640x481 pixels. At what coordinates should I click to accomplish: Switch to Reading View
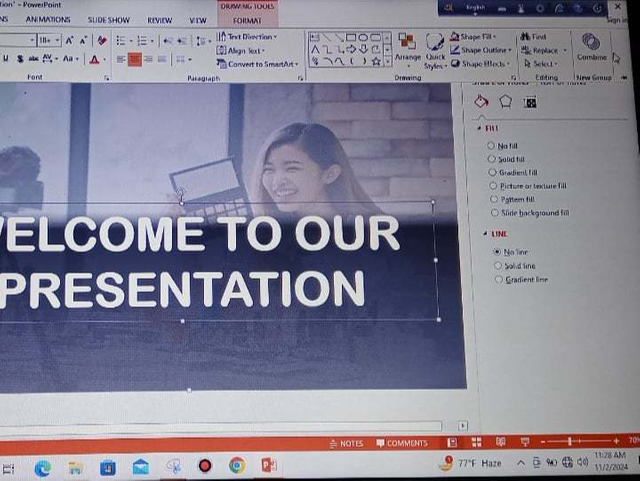click(x=500, y=441)
